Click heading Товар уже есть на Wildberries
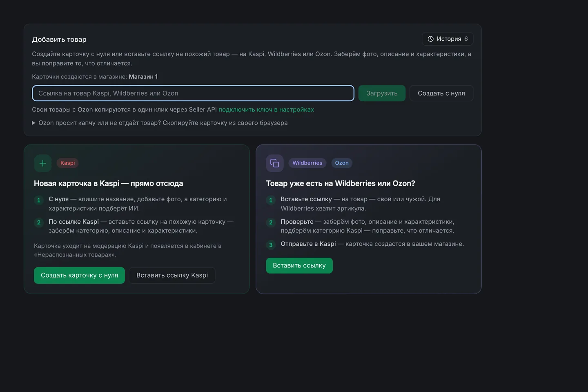The image size is (588, 392). click(341, 183)
